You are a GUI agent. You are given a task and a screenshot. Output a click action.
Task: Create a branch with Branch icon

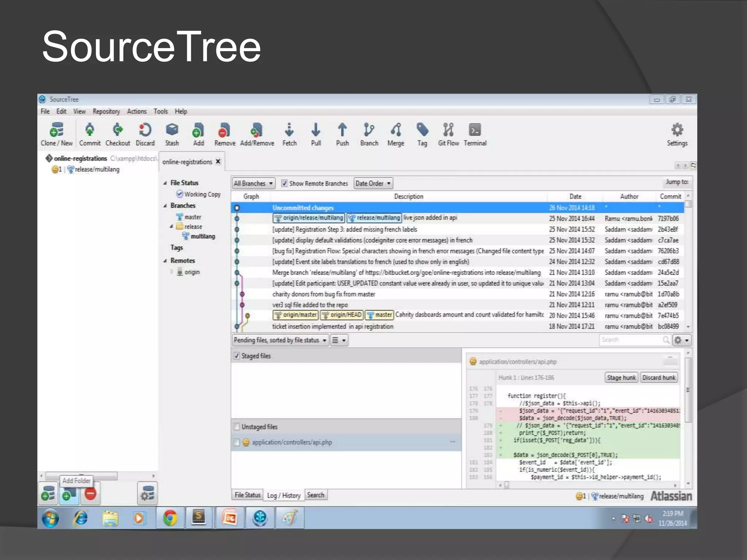tap(369, 134)
